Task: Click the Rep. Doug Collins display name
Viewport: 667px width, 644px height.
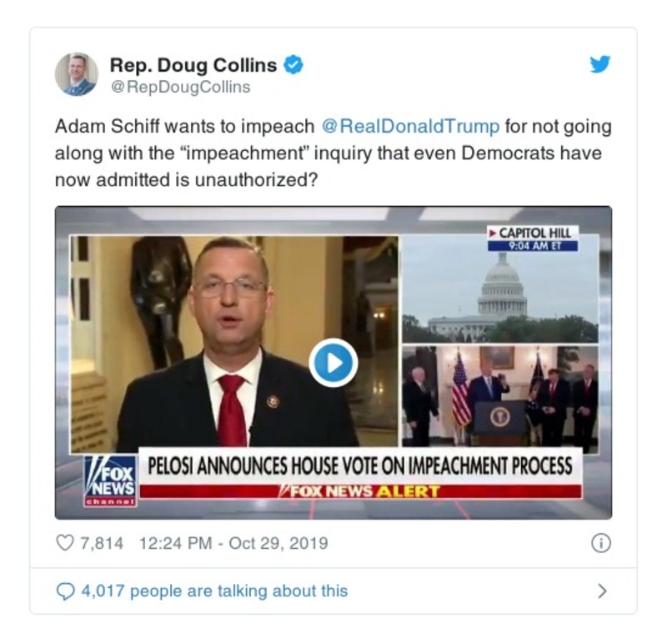Action: point(193,65)
